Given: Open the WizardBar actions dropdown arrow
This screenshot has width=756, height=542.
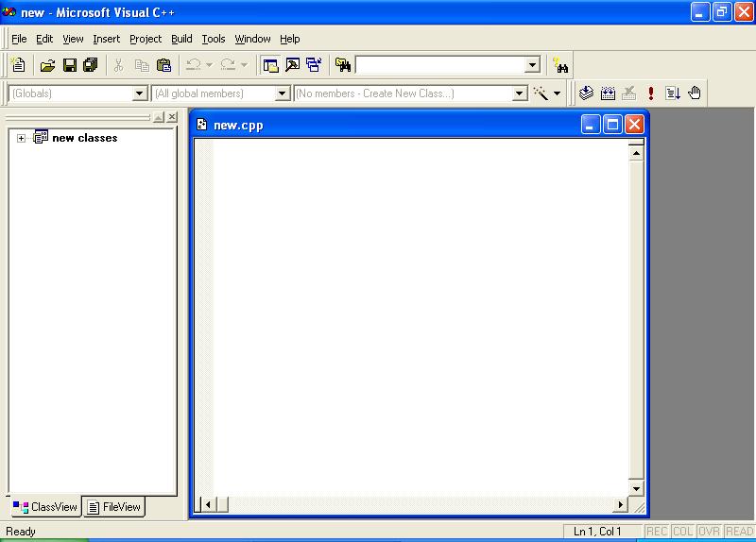Looking at the screenshot, I should click(x=557, y=93).
